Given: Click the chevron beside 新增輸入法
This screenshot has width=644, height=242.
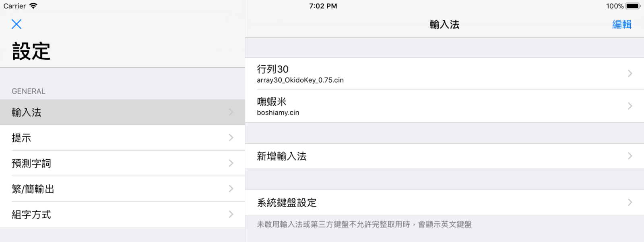Looking at the screenshot, I should tap(630, 156).
